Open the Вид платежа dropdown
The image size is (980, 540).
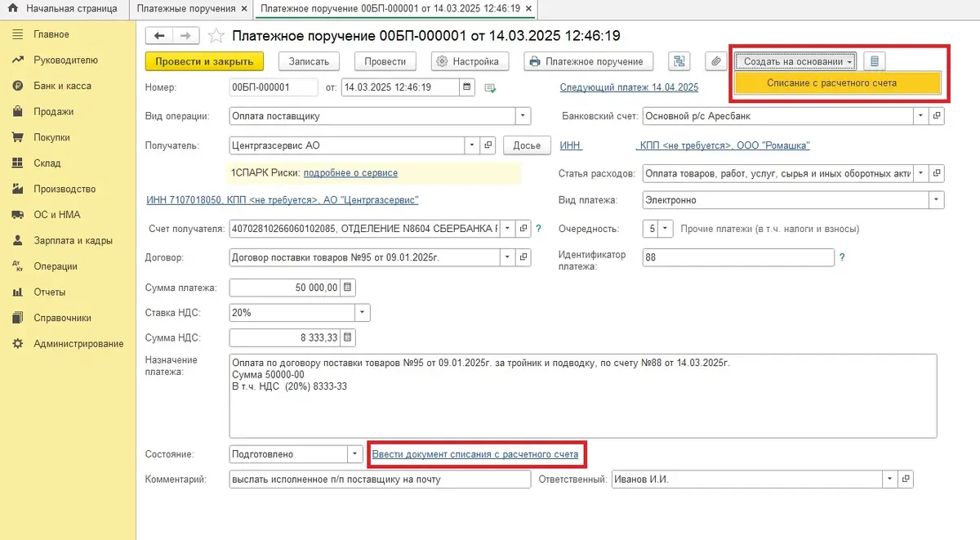click(934, 200)
